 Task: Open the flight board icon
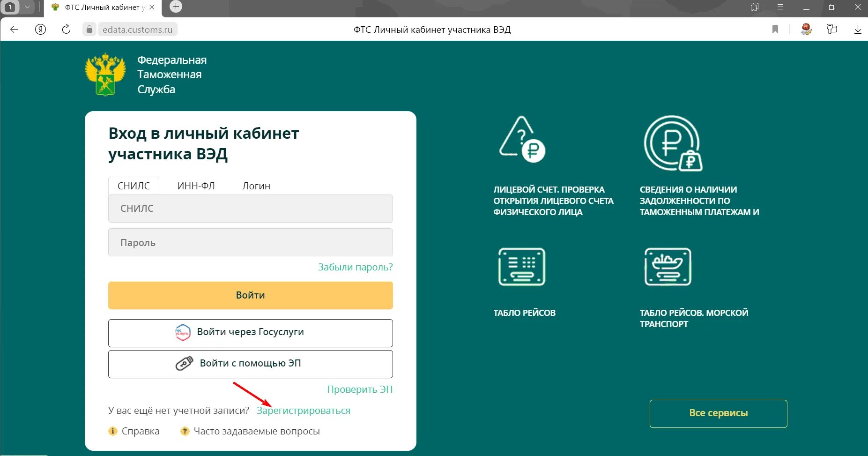[522, 267]
